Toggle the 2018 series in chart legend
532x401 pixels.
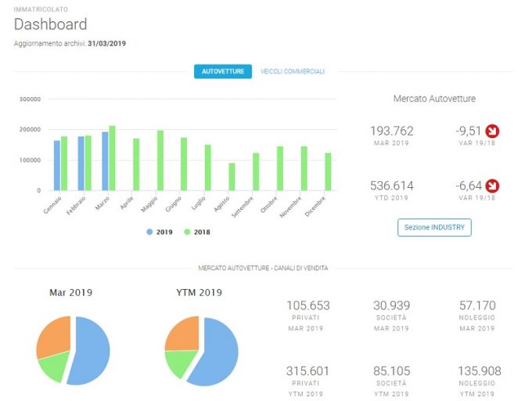[x=197, y=232]
